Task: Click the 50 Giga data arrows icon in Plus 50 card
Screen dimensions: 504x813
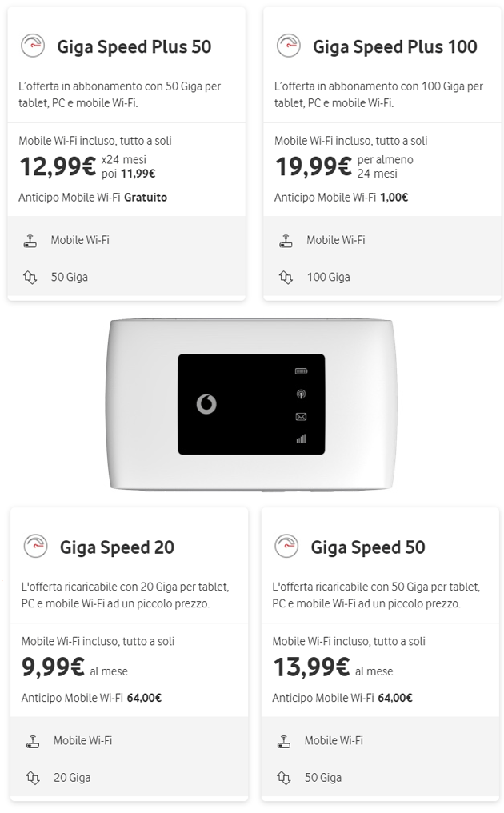Action: 30,278
